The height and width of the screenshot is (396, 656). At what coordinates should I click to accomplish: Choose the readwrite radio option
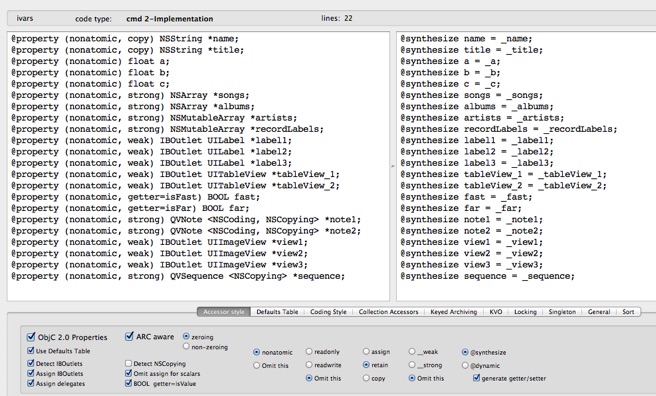309,365
